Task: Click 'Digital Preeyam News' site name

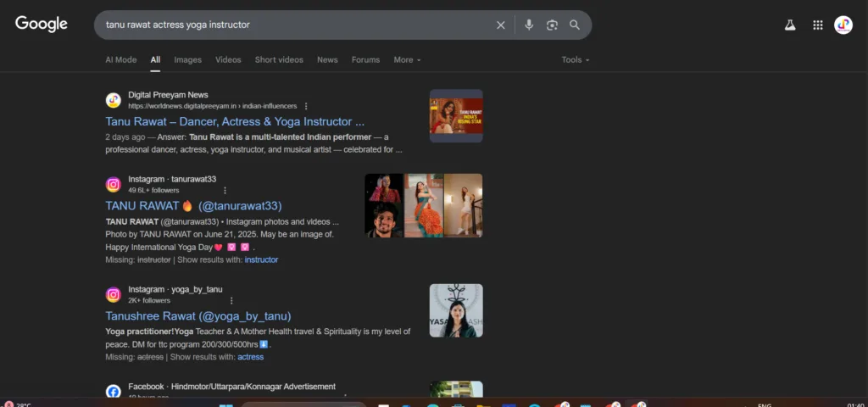Action: pos(169,95)
